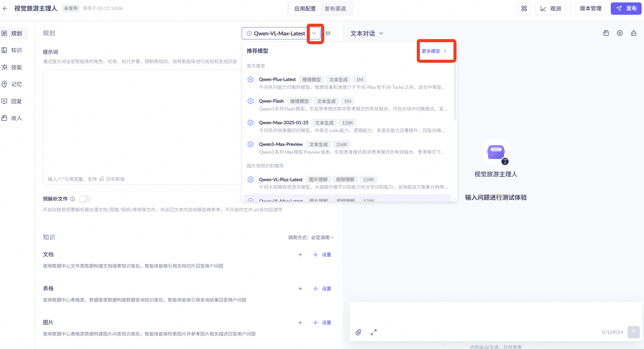The height and width of the screenshot is (349, 644).
Task: Switch to the 应用配置 tab
Action: [x=305, y=9]
